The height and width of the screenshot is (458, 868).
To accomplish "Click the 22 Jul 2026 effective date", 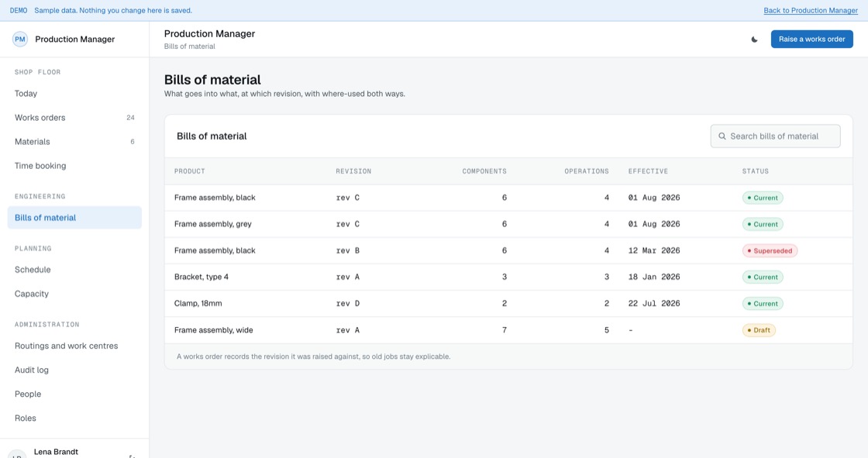I will tap(654, 304).
